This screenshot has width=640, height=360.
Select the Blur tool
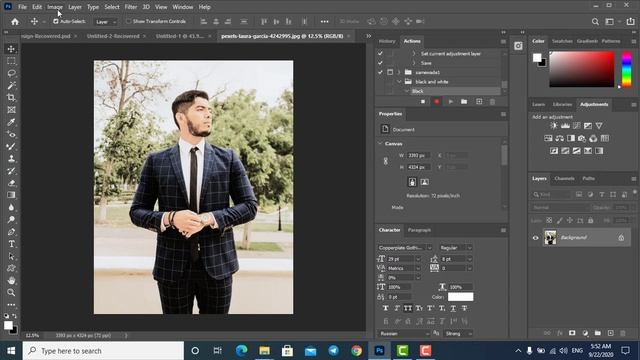pyautogui.click(x=11, y=207)
